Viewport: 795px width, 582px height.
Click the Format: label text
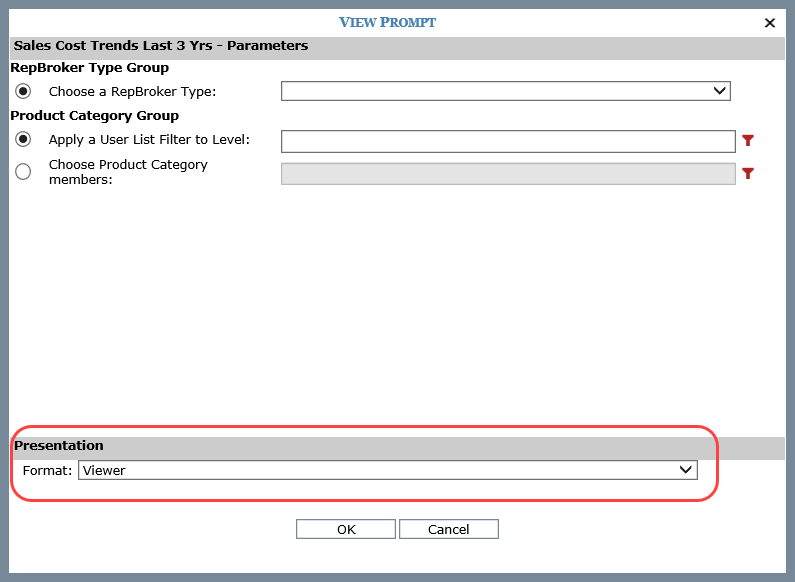click(x=47, y=470)
